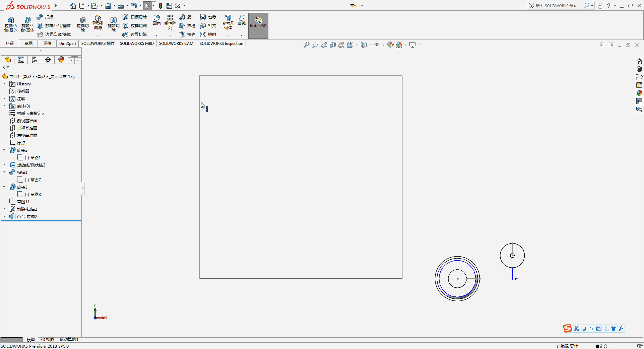The height and width of the screenshot is (349, 644).
Task: Collapse the 扫描1 feature node
Action: [x=4, y=172]
